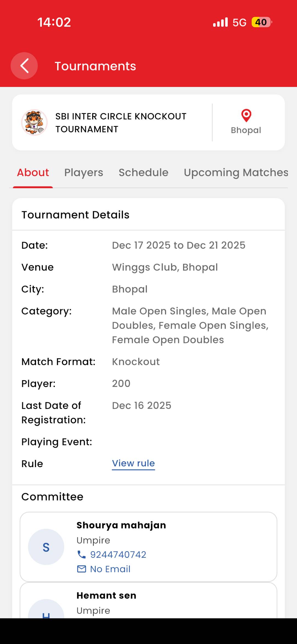Tap the back arrow button

point(24,66)
